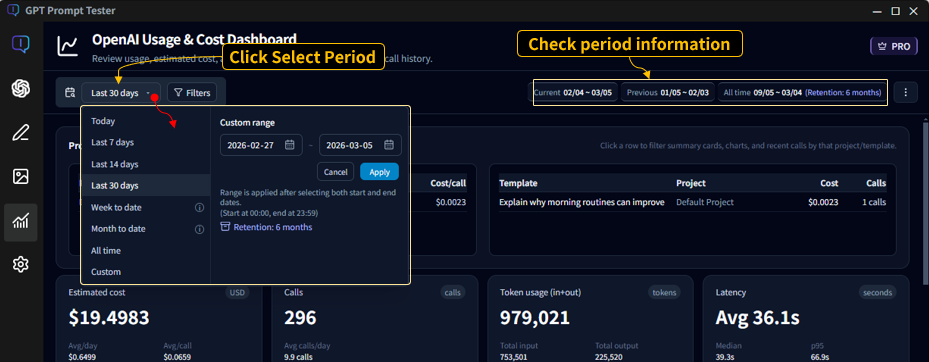Click the end date field 2026-03-05
This screenshot has height=362, width=929.
(360, 145)
